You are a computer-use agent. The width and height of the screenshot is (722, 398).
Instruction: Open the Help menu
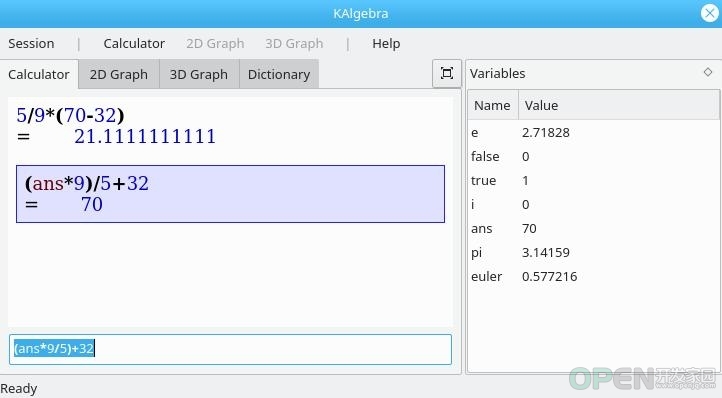(386, 44)
